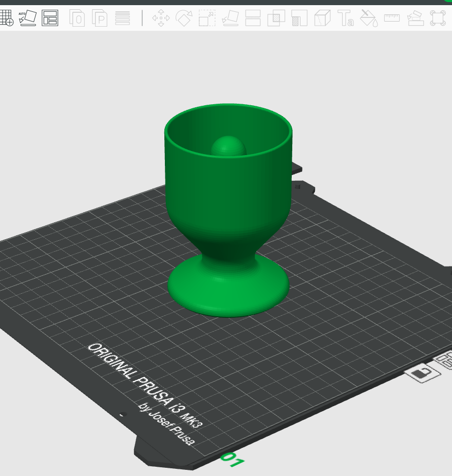
Task: Open the Seam painting cube icon
Action: pos(323,18)
